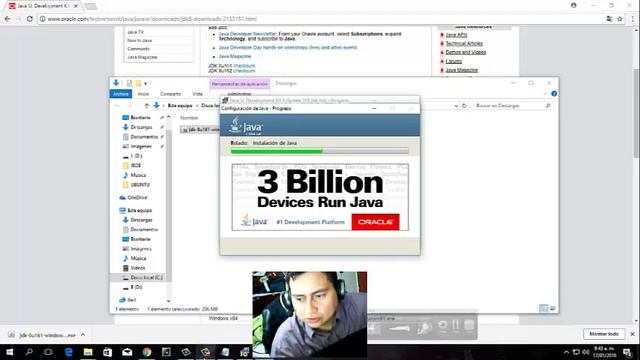Select OneDrive in navigation pane

(137, 198)
